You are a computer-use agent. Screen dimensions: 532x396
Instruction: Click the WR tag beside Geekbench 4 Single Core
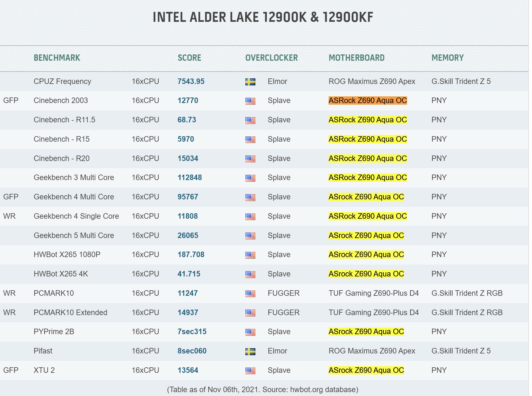click(9, 216)
